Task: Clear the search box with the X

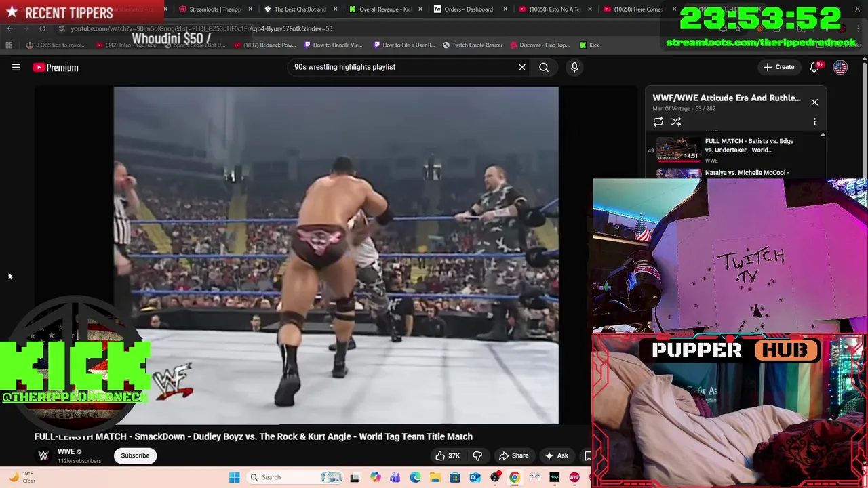Action: pyautogui.click(x=522, y=67)
